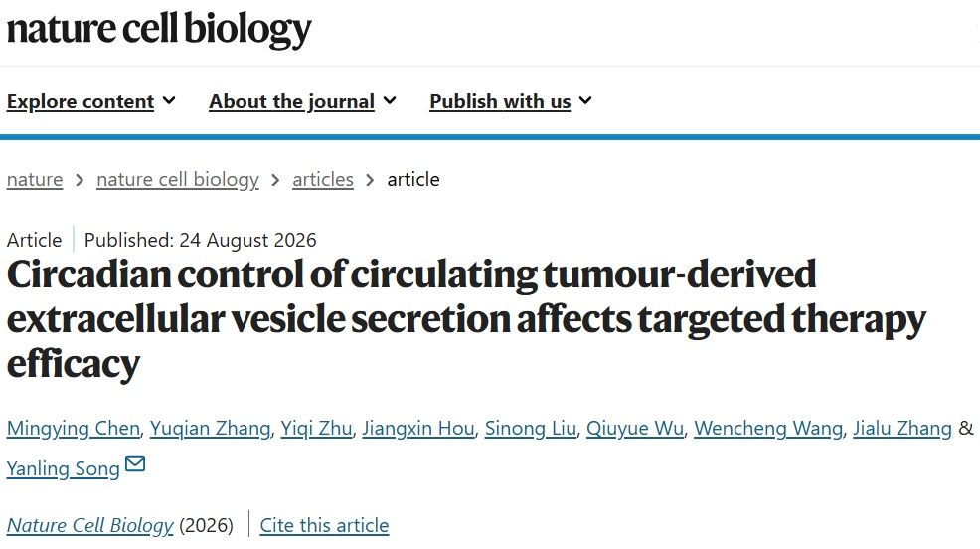
Task: Open author Wencheng Wang's link
Action: (x=768, y=429)
